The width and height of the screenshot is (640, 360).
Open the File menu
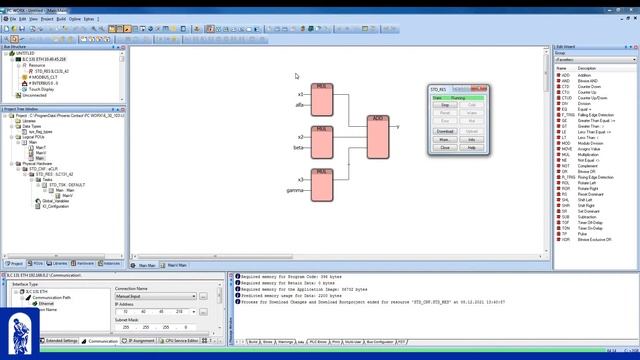[13, 19]
